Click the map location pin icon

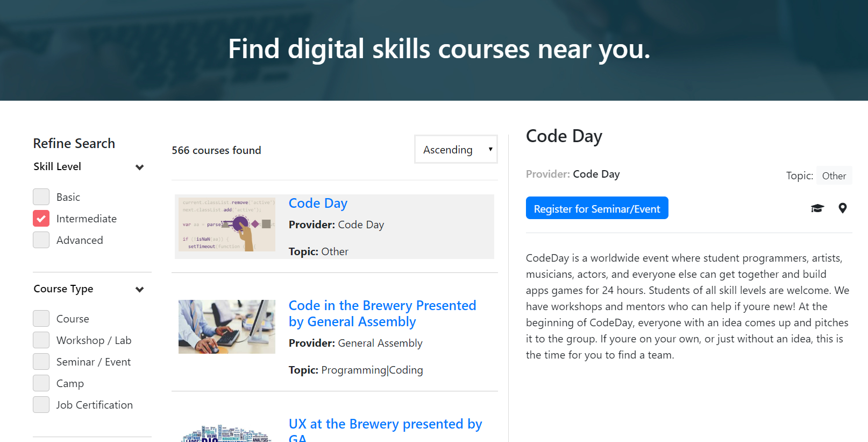843,208
